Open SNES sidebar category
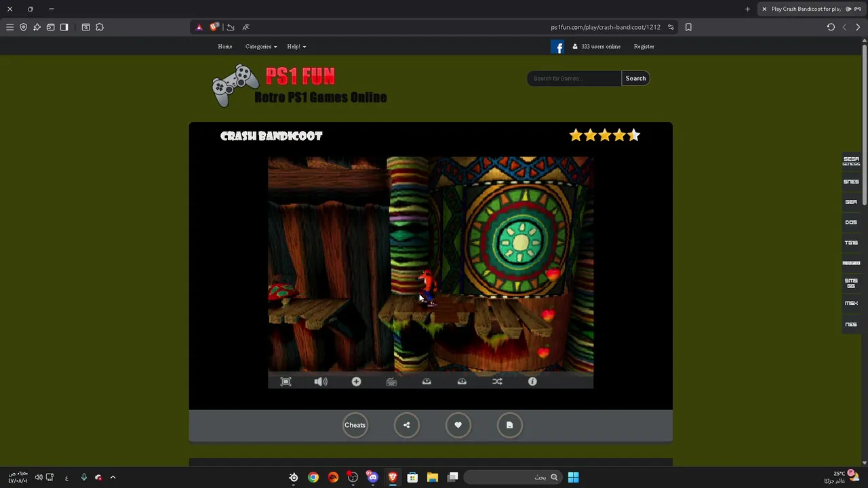868x488 pixels. point(851,182)
